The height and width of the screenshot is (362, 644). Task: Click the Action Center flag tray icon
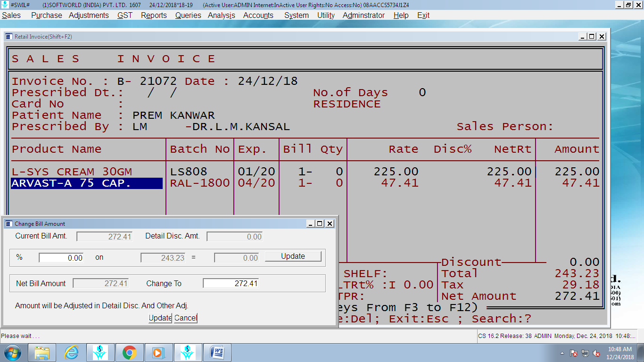click(574, 353)
